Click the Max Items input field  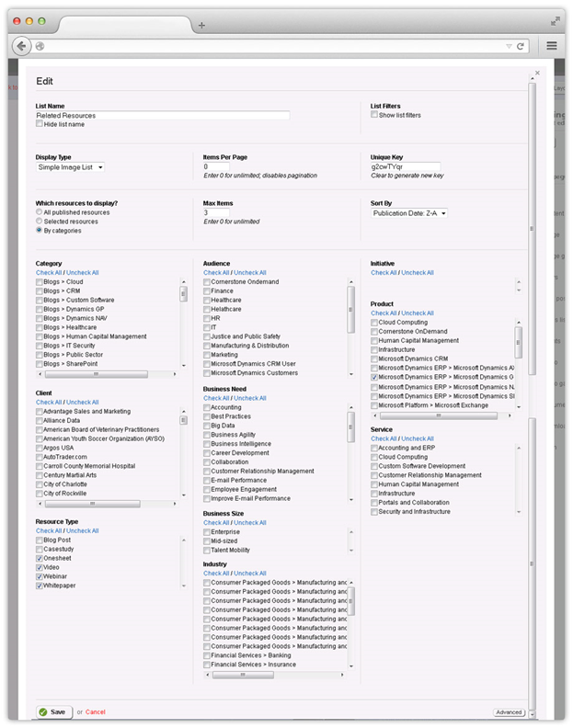(216, 212)
